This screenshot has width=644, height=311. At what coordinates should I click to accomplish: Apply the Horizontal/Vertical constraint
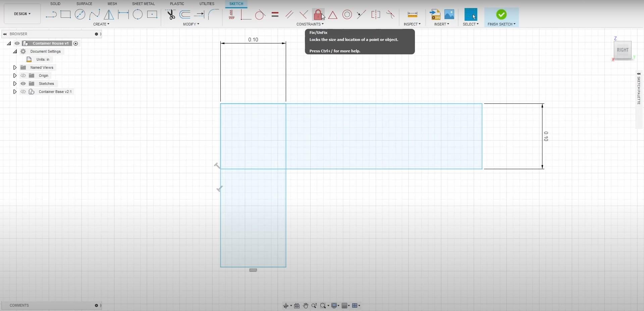(231, 14)
